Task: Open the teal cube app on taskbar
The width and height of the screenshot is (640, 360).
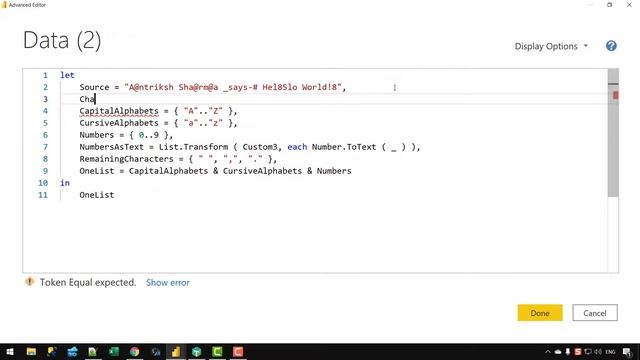Action: [x=197, y=351]
